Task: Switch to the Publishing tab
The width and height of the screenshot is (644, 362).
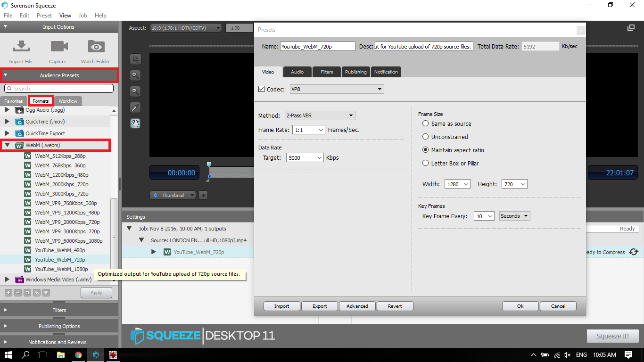Action: 355,72
